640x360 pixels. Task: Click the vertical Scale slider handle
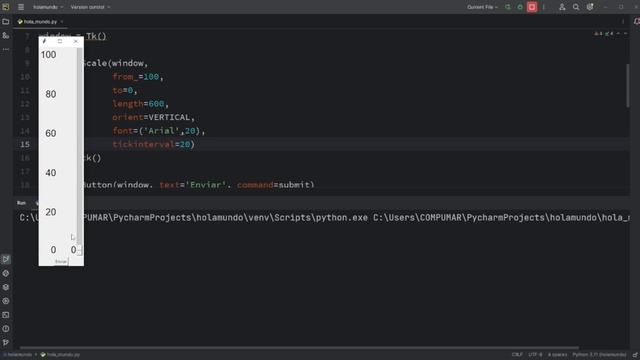point(80,250)
